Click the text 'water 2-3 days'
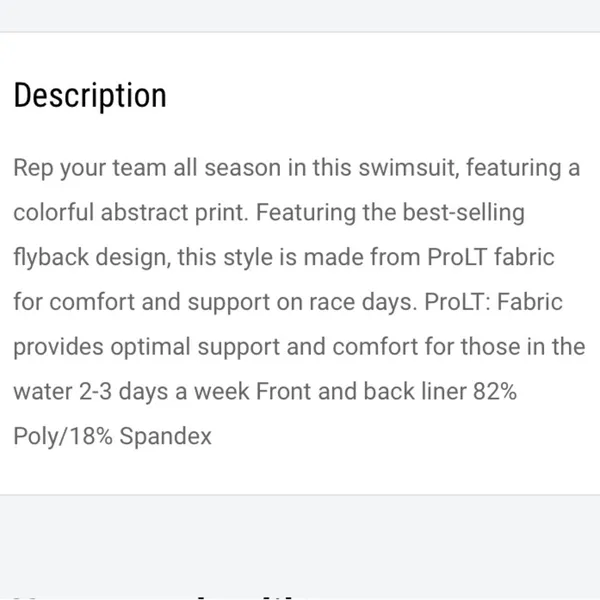This screenshot has height=600, width=600. click(x=91, y=392)
